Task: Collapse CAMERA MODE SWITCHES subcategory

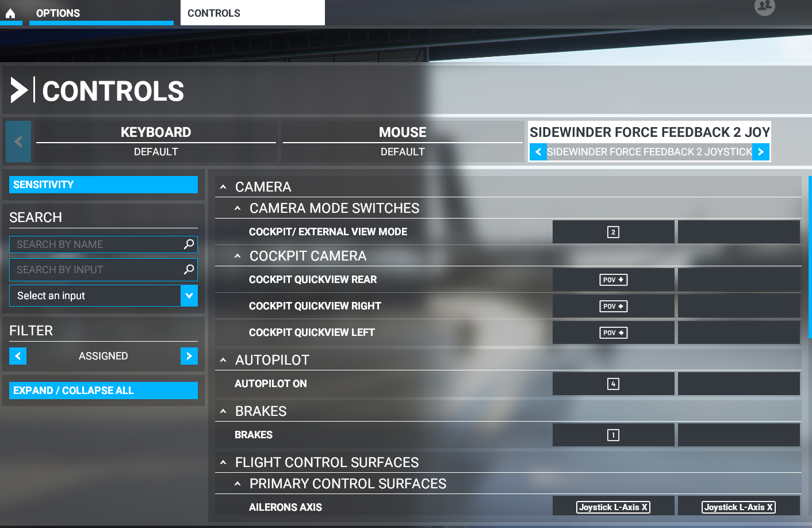Action: tap(238, 208)
